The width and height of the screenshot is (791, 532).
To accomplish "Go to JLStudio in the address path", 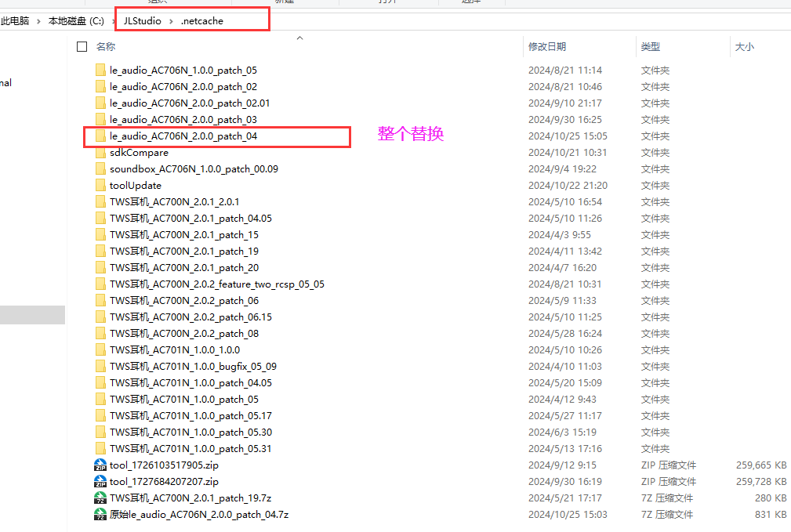I will [x=142, y=21].
